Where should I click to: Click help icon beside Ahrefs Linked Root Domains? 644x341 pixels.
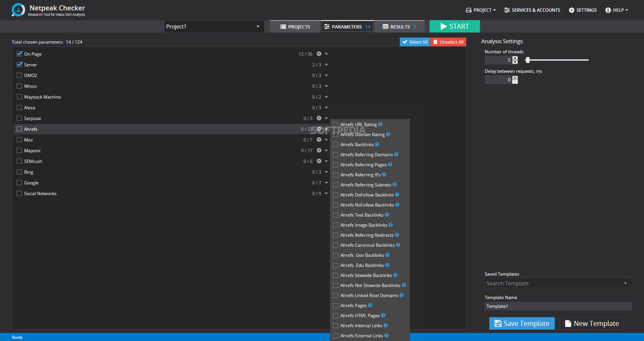click(x=401, y=295)
